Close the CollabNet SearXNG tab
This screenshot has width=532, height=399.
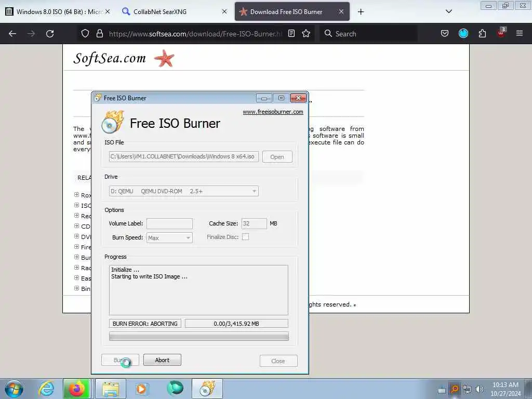point(224,11)
